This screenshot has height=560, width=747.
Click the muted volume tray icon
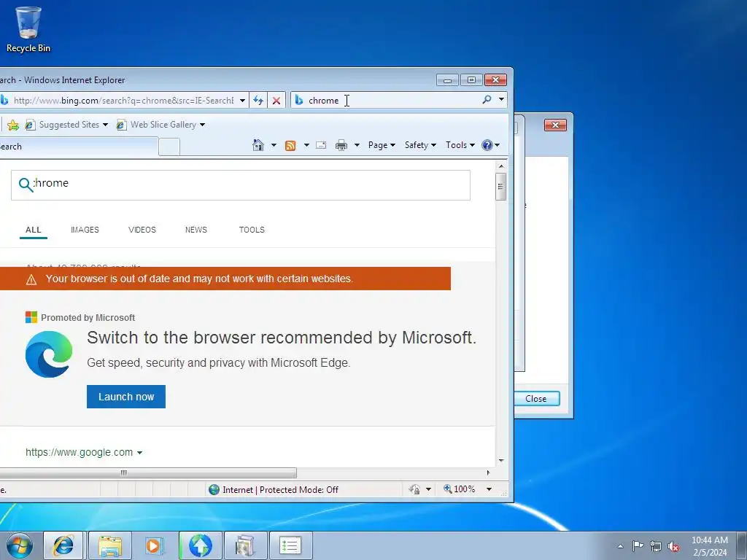coord(673,546)
